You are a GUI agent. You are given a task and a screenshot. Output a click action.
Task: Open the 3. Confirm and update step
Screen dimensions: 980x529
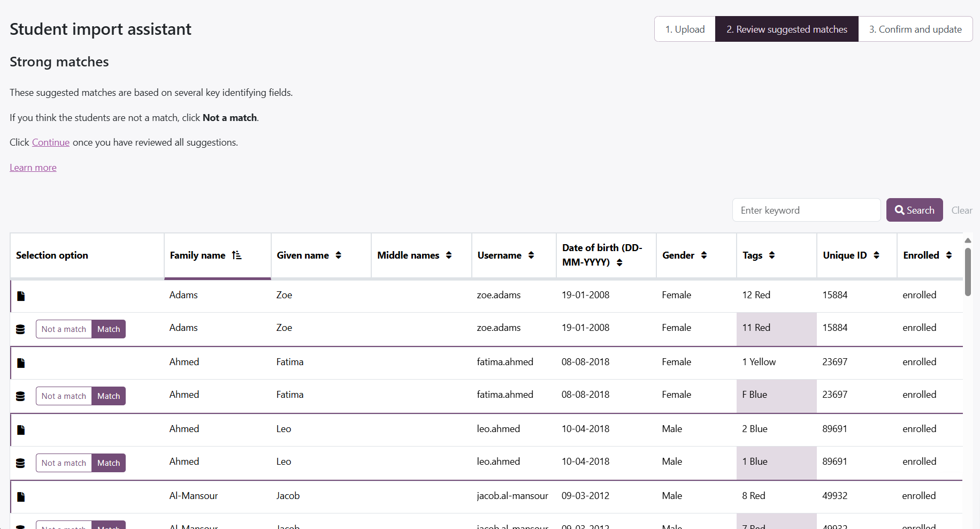tap(915, 29)
